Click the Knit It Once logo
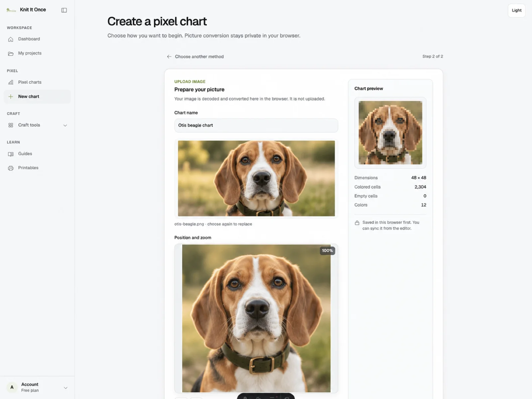The width and height of the screenshot is (532, 399). (11, 10)
